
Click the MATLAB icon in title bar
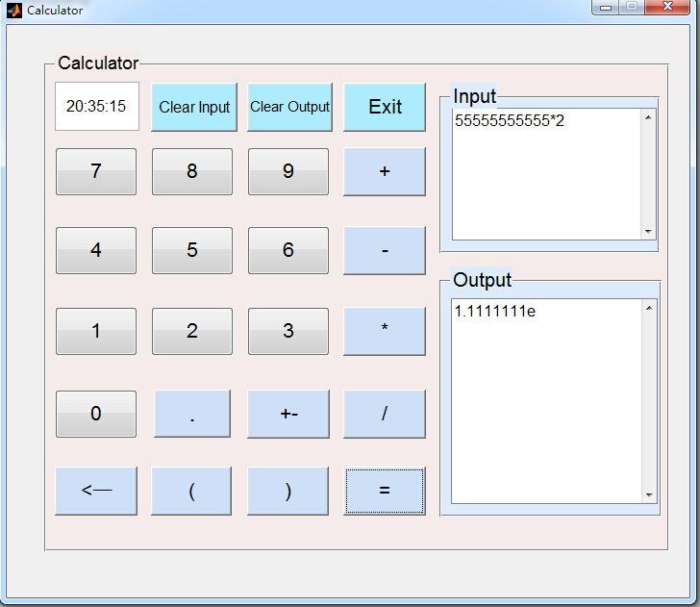(14, 11)
